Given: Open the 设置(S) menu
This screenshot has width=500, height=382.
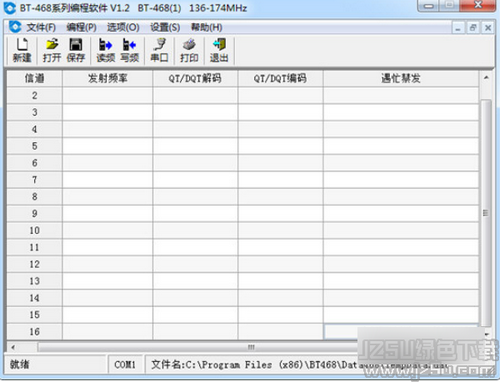Looking at the screenshot, I should [x=165, y=27].
